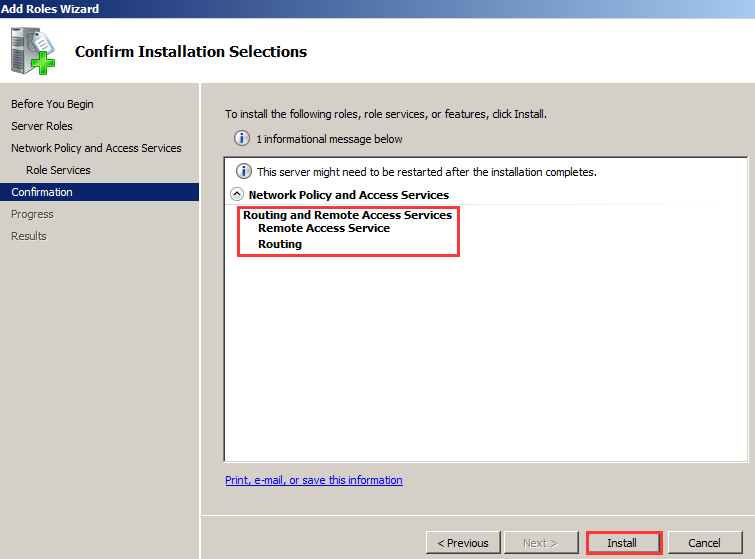Open Network Policy and Access Services step
Viewport: 755px width, 559px height.
[x=96, y=148]
